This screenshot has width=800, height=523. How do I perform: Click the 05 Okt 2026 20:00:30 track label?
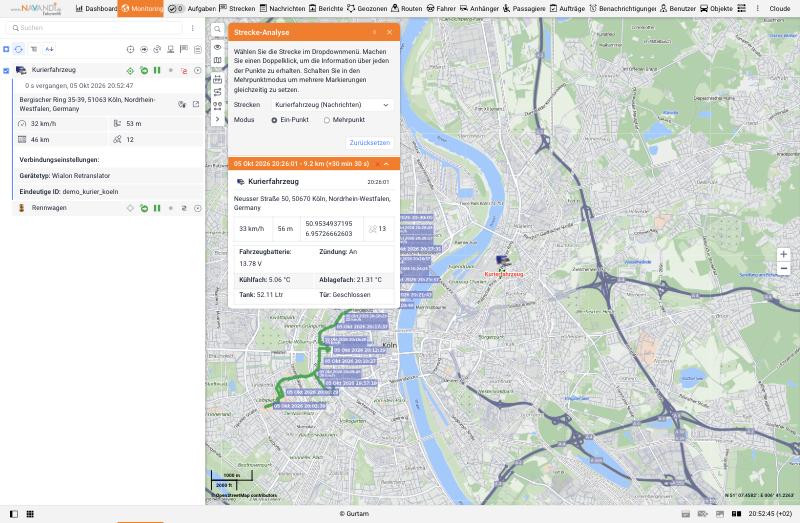(x=299, y=406)
